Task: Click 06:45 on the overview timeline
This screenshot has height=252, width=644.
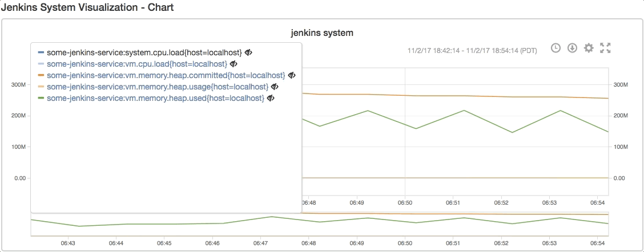Action: [164, 243]
